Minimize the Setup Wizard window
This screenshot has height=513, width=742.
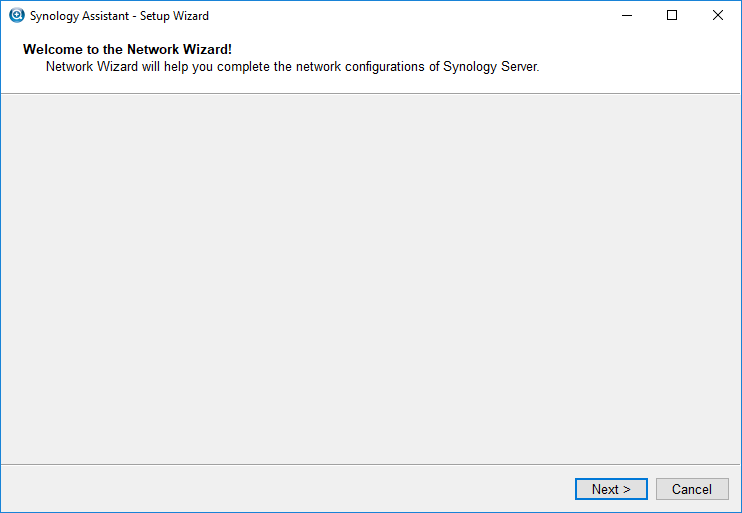pyautogui.click(x=627, y=15)
